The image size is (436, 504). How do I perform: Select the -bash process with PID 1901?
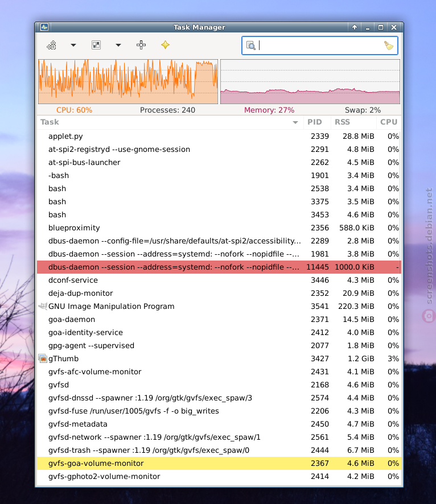pyautogui.click(x=219, y=176)
